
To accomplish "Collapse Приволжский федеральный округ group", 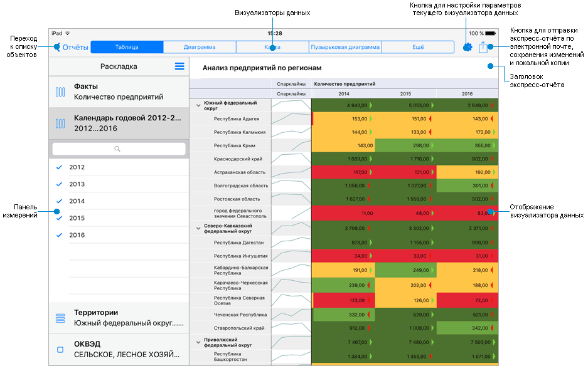I will (x=198, y=342).
